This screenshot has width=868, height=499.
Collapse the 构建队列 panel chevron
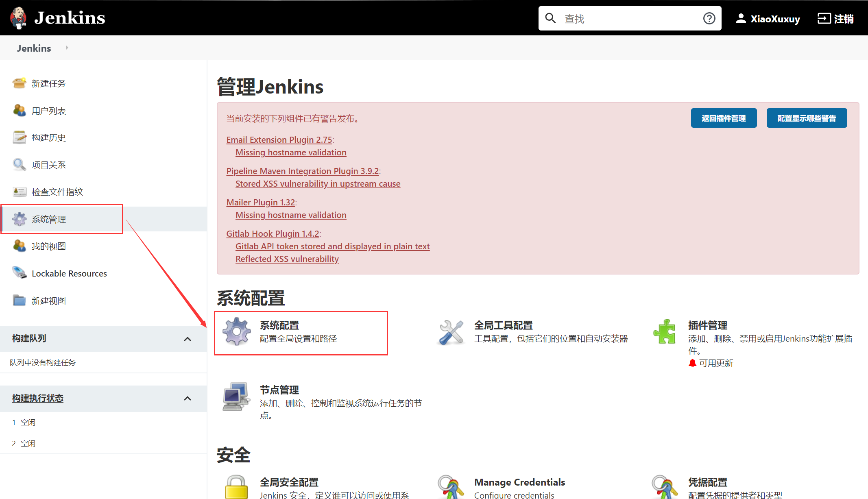[x=188, y=339]
